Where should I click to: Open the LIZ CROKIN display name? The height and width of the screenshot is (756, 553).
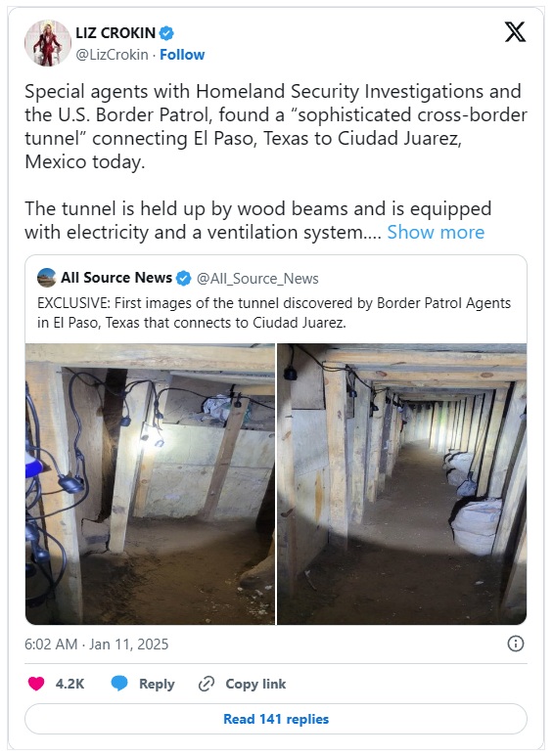click(115, 33)
